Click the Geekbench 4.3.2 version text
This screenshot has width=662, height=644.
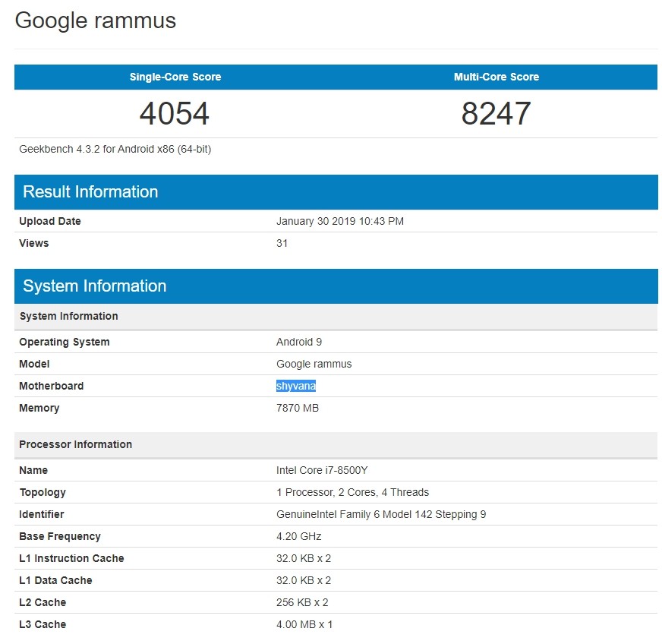click(115, 149)
